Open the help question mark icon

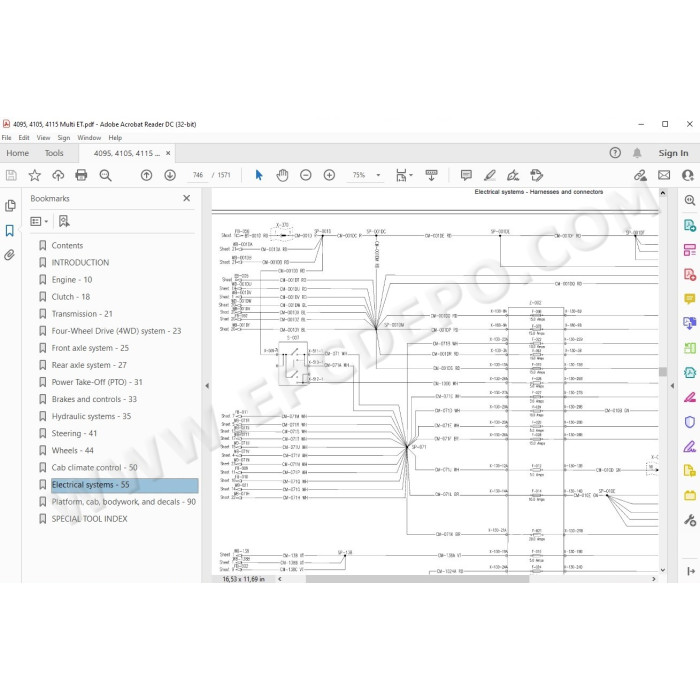(x=615, y=153)
